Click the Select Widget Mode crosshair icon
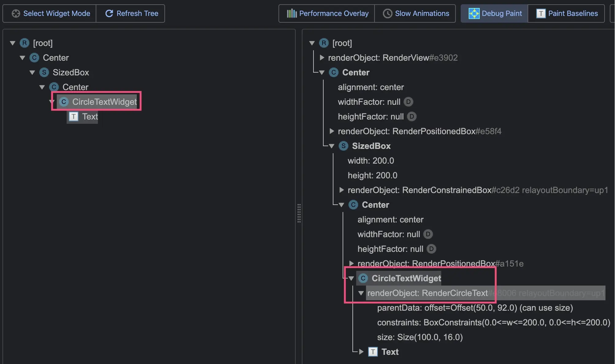The height and width of the screenshot is (364, 615). click(16, 13)
